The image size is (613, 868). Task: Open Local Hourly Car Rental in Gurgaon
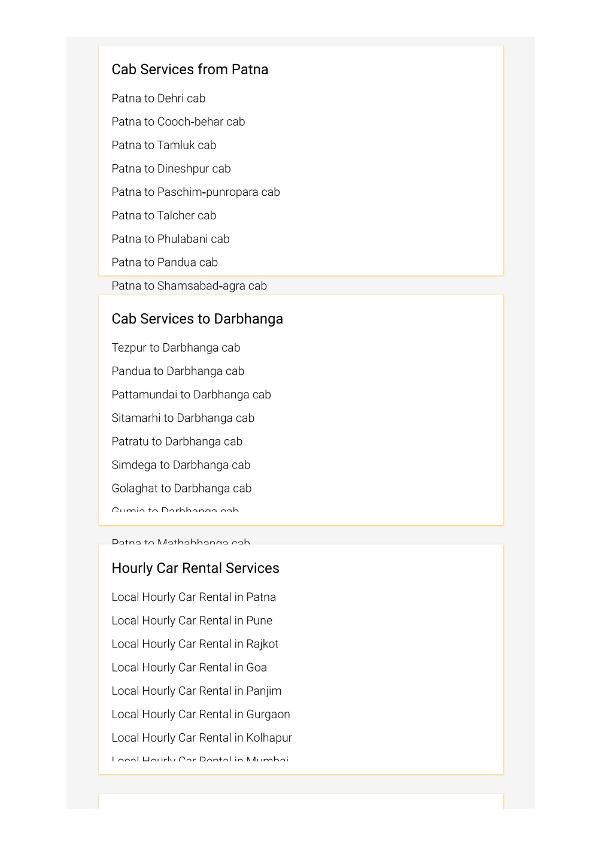(x=201, y=714)
